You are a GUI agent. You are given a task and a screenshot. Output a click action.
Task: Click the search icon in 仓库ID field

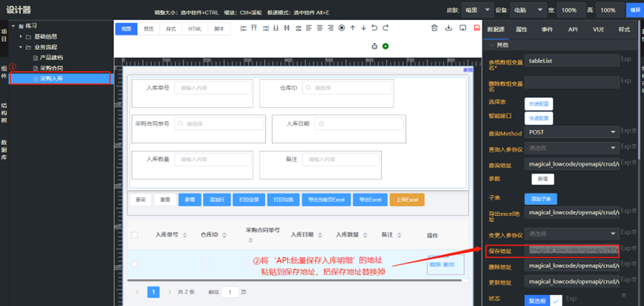click(308, 88)
